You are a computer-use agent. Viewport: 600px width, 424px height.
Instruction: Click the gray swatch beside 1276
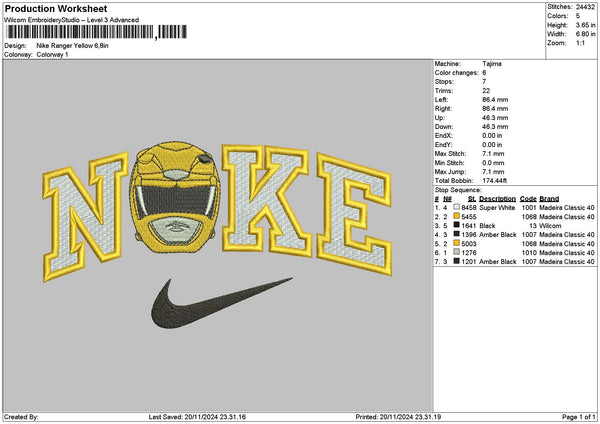[x=456, y=252]
